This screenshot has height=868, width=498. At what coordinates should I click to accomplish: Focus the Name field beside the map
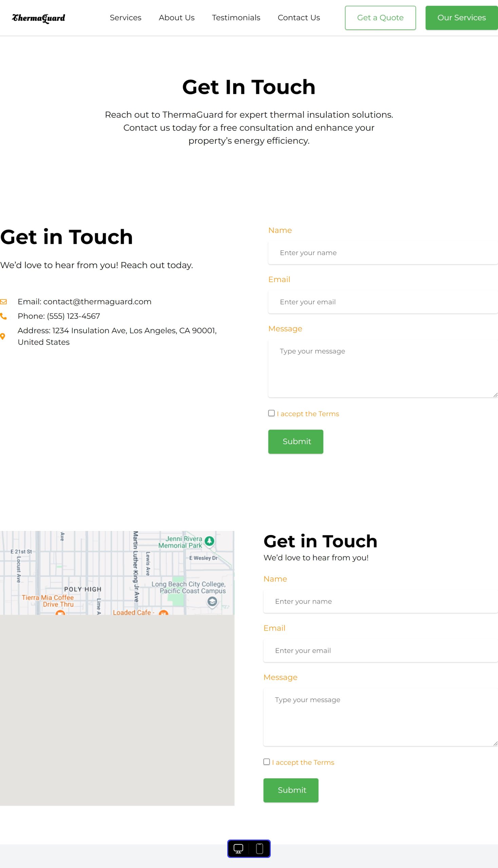tap(381, 602)
